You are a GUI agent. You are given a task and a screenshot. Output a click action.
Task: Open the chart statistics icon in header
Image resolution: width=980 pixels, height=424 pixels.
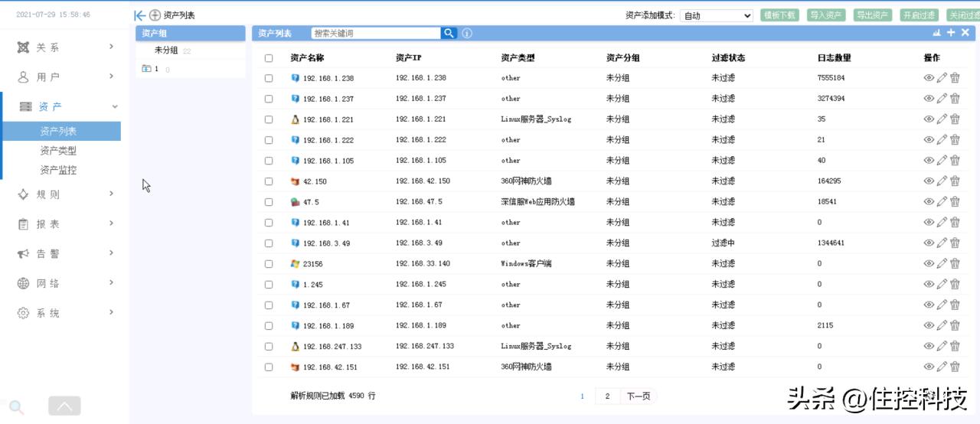tap(937, 32)
